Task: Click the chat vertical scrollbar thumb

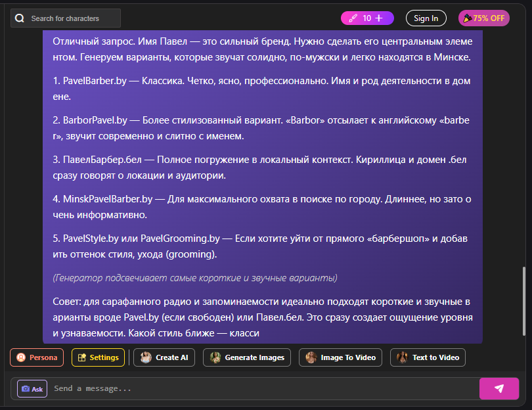Action: point(524,302)
